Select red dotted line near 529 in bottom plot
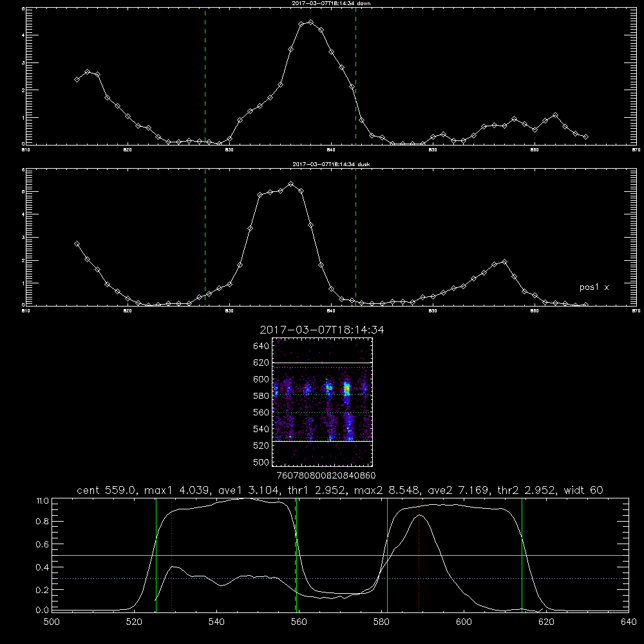 pyautogui.click(x=172, y=555)
